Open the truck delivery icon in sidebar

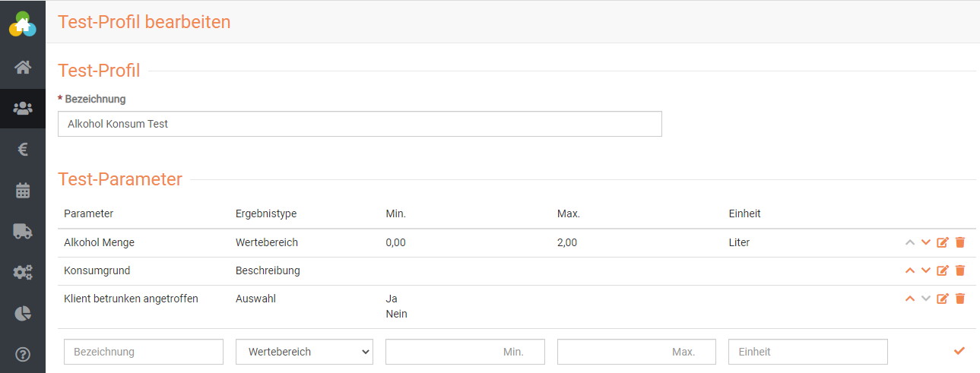coord(23,232)
